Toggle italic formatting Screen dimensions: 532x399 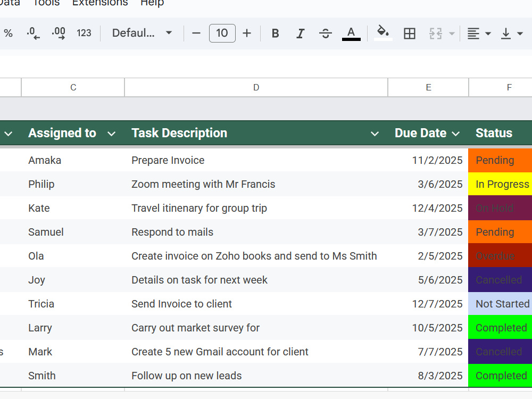tap(300, 33)
